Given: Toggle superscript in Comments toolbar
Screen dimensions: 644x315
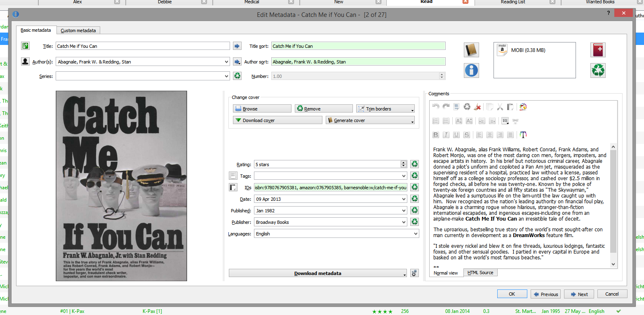Looking at the screenshot, I should (x=458, y=121).
